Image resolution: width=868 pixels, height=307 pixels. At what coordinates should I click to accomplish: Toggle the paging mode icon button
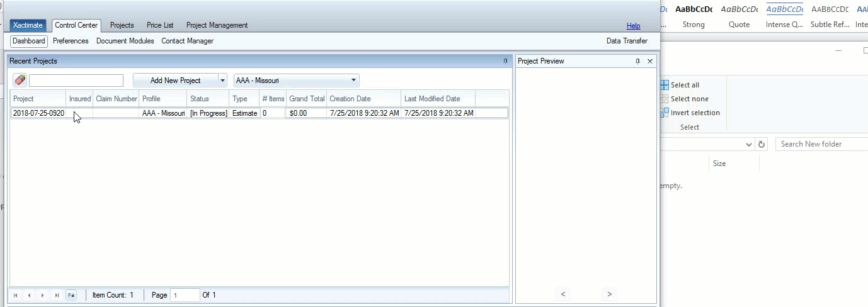(x=71, y=295)
